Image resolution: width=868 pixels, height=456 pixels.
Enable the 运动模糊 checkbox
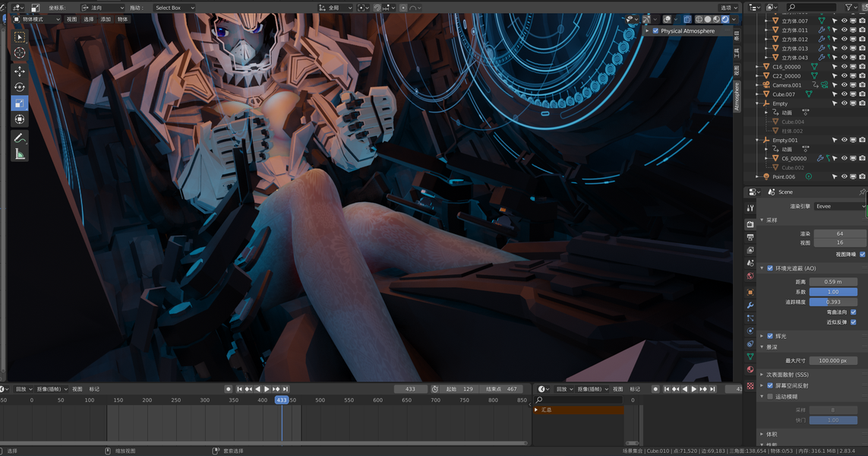[770, 397]
